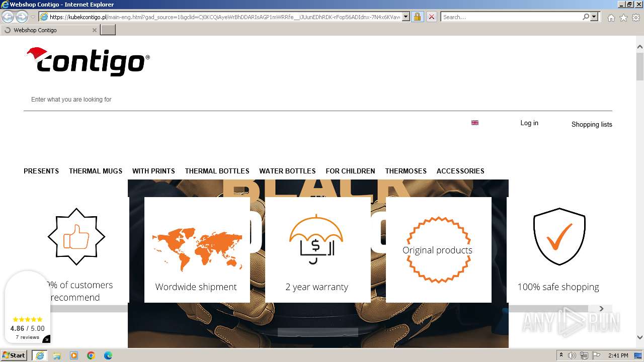Open the ACCESSORIES menu
The image size is (644, 362).
point(460,171)
